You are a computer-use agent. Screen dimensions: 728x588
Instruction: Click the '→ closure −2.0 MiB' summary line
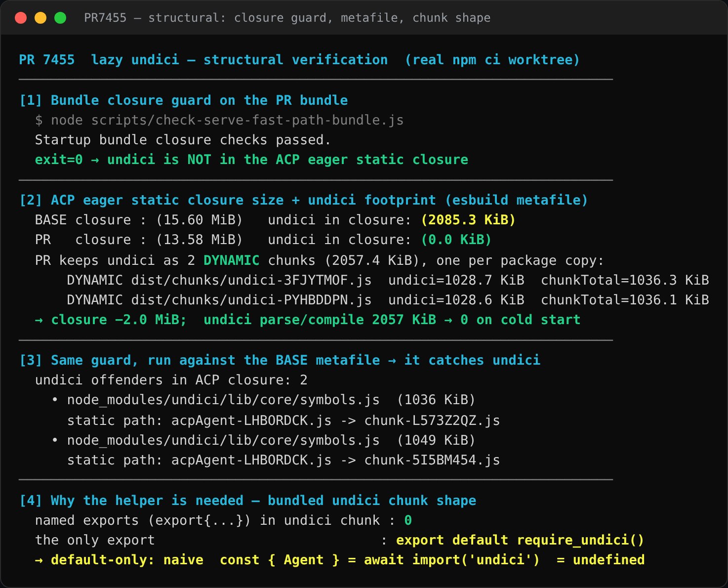307,320
